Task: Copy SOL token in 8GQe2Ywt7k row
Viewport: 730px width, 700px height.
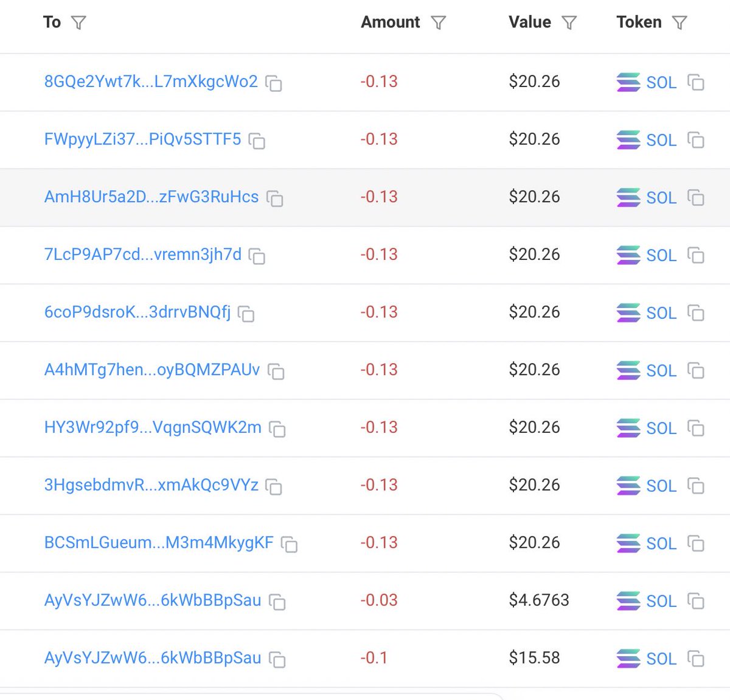Action: point(696,82)
